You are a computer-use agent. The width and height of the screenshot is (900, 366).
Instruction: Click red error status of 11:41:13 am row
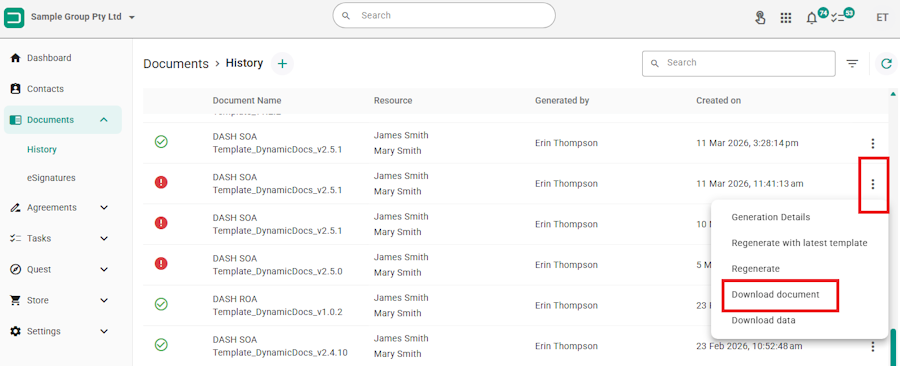(x=161, y=182)
